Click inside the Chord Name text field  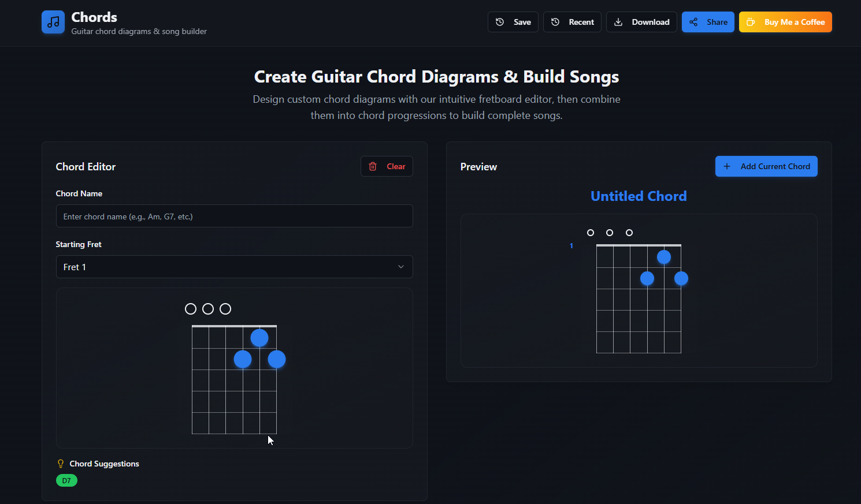234,216
